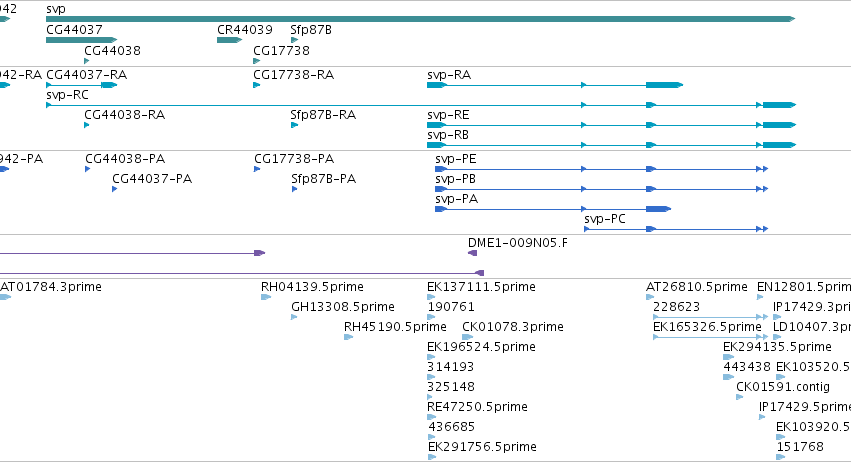
Task: Select feature 190761
Action: [x=451, y=307]
